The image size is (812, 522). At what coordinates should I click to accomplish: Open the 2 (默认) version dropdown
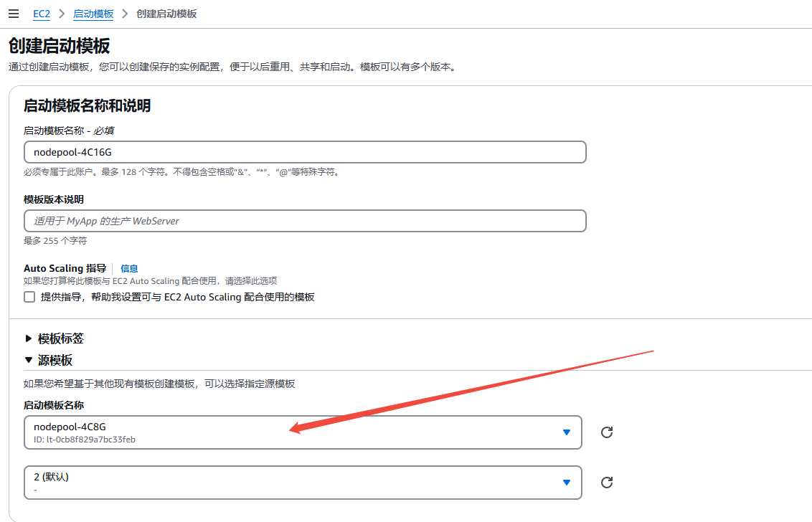(303, 483)
